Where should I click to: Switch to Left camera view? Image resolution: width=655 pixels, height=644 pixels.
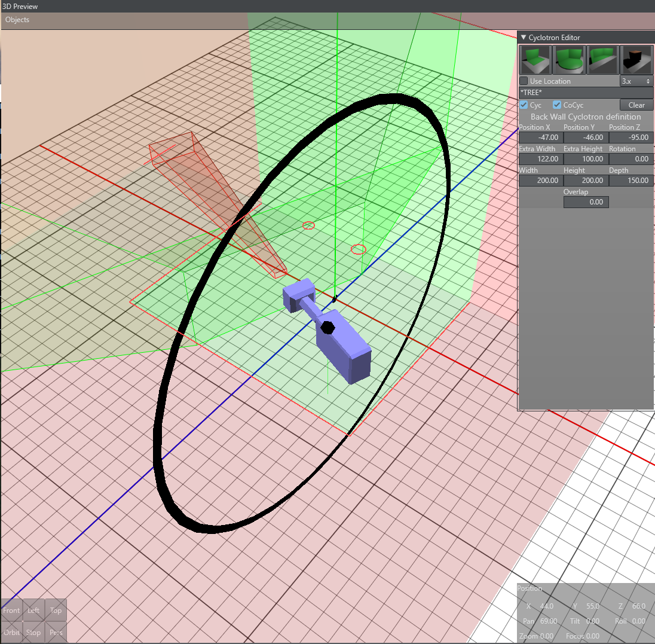pos(33,611)
